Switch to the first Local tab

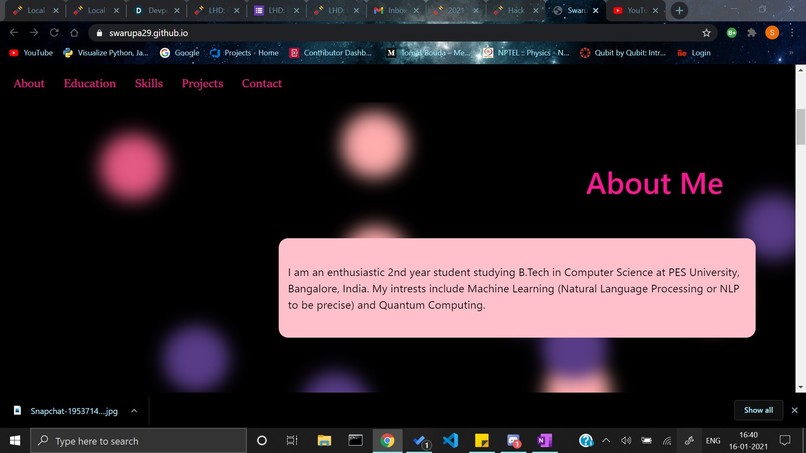click(35, 10)
